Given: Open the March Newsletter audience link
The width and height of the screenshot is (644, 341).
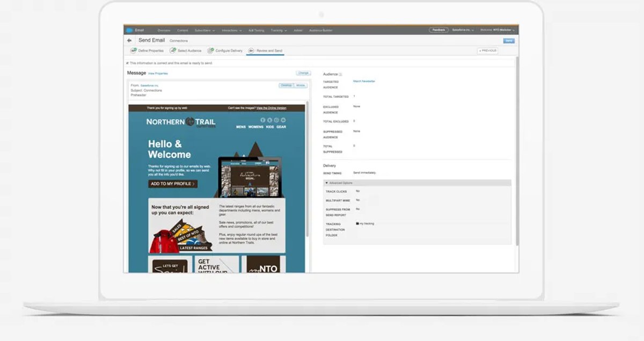Looking at the screenshot, I should click(364, 81).
